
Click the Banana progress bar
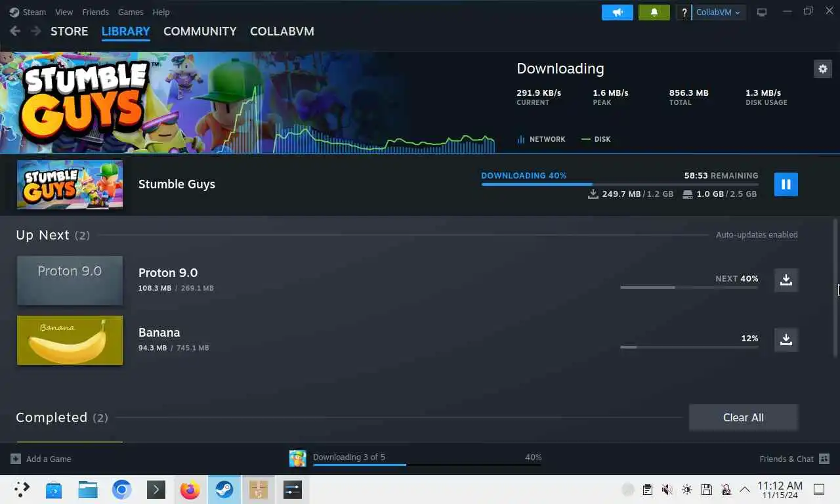click(x=689, y=346)
